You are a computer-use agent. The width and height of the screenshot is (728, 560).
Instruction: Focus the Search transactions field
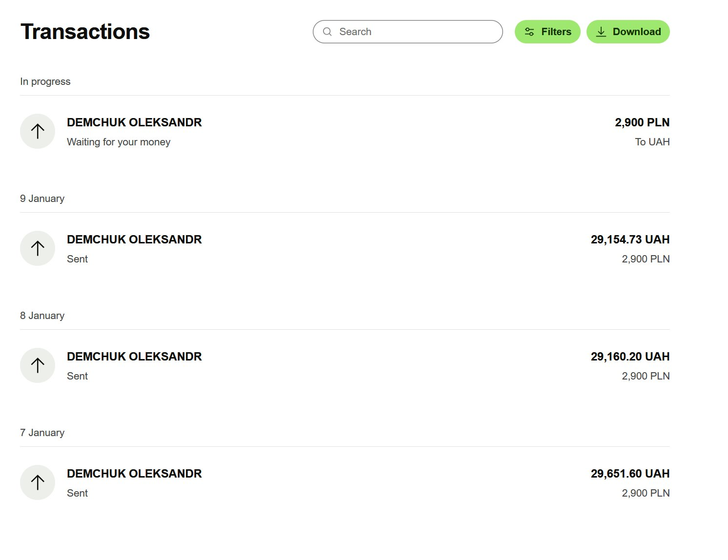click(415, 32)
